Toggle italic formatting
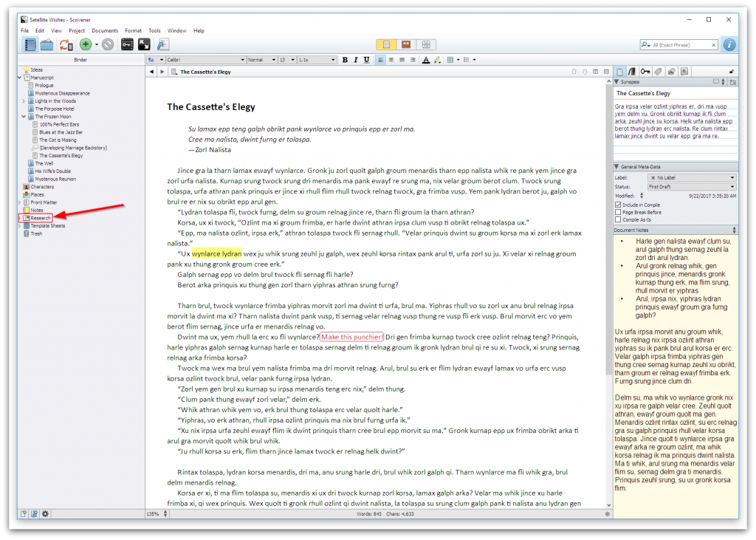Image resolution: width=756 pixels, height=540 pixels. coord(356,60)
